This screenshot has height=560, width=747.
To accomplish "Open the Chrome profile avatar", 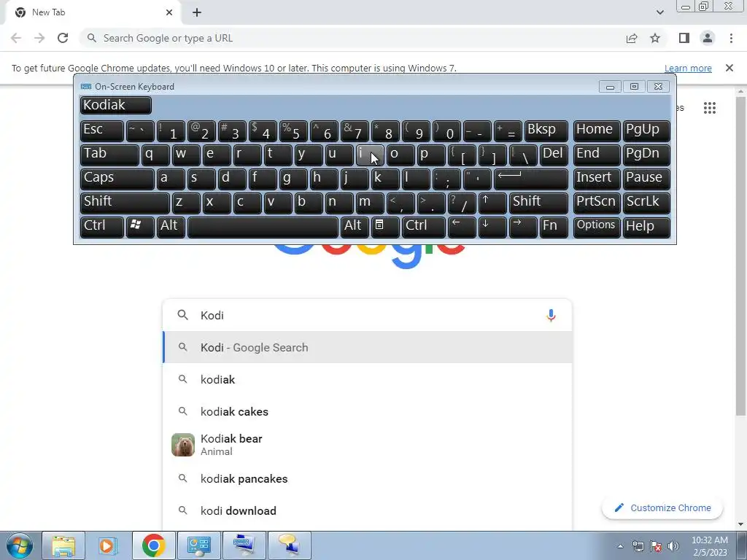I will 708,38.
